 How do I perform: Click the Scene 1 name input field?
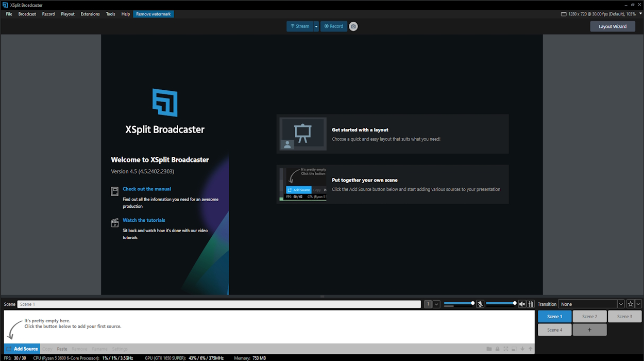[x=206, y=304]
